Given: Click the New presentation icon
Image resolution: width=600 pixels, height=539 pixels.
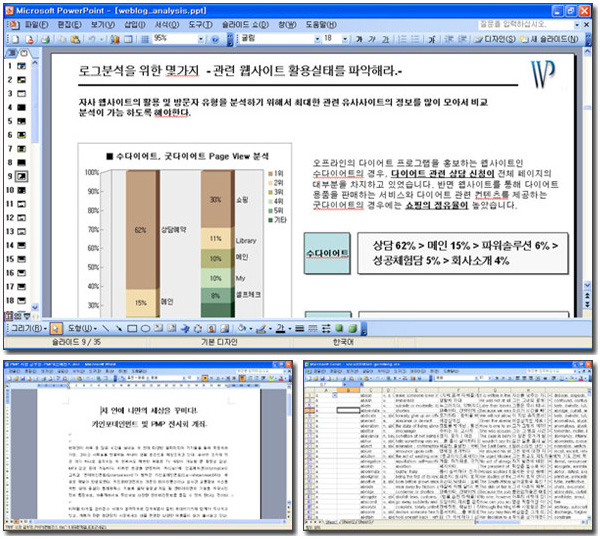Looking at the screenshot, I should coord(15,39).
